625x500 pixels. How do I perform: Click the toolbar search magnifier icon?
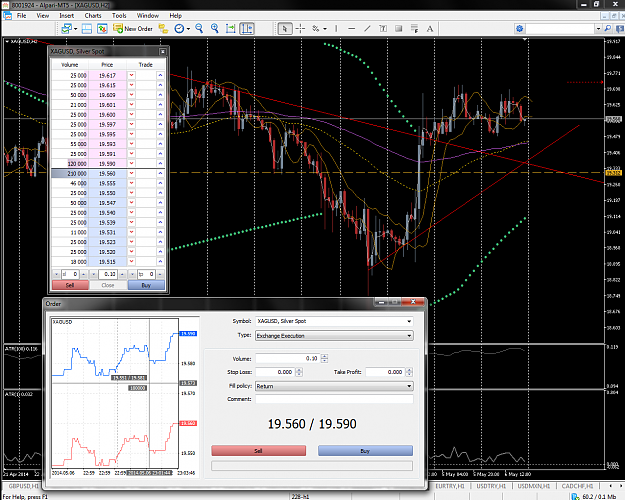pyautogui.click(x=607, y=29)
